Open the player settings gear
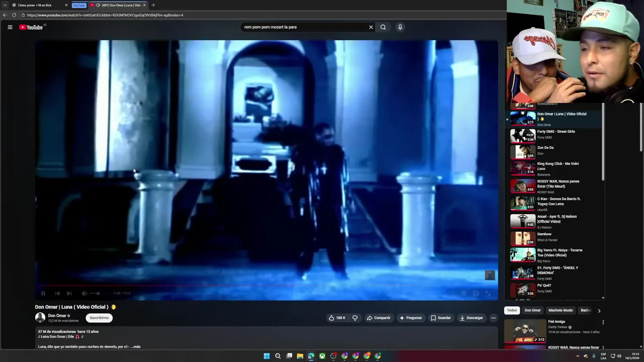This screenshot has width=644, height=362. [x=463, y=293]
